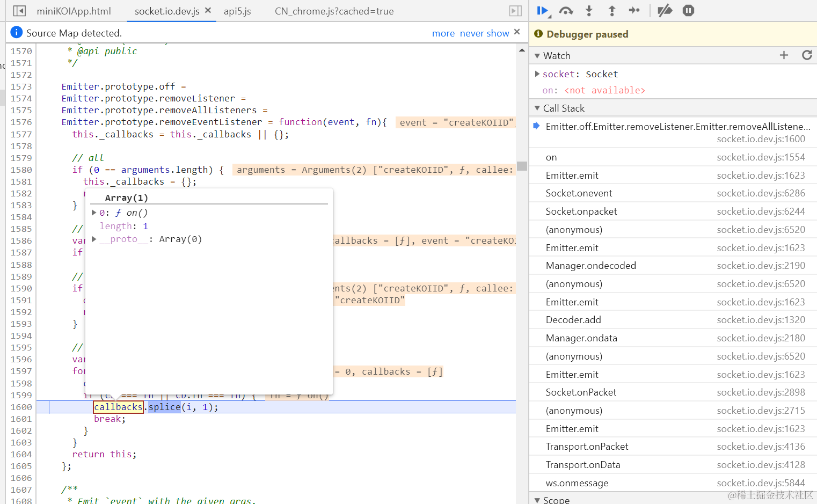Viewport: 817px width, 504px height.
Task: Click the 'never show' link
Action: [484, 33]
